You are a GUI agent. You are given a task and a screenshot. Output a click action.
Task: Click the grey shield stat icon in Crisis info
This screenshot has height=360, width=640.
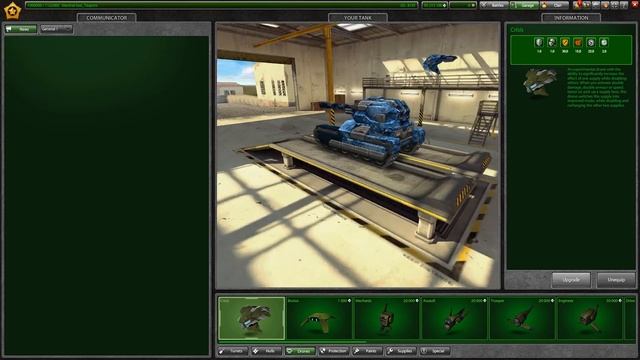click(539, 42)
